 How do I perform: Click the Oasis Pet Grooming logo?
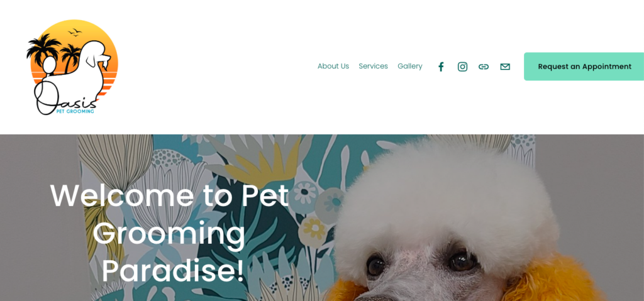pyautogui.click(x=72, y=67)
